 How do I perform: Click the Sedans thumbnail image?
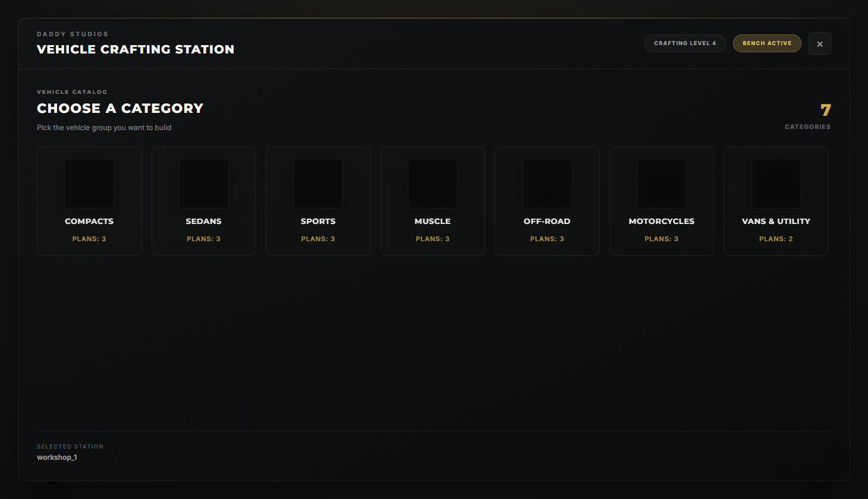coord(204,184)
